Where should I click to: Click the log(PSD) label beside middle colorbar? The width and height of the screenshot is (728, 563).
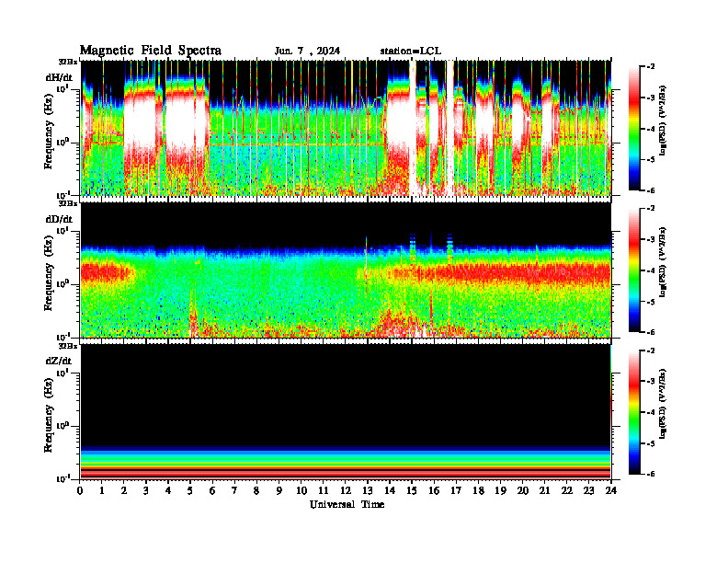point(662,262)
